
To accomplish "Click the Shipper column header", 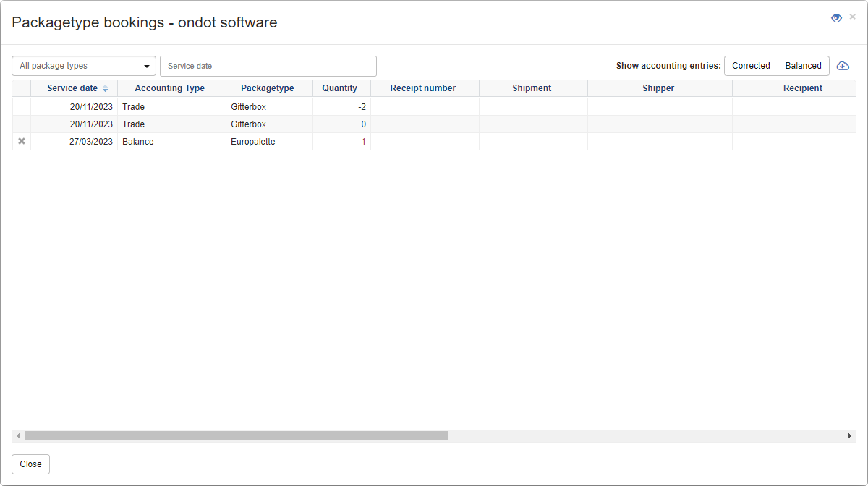I will coord(658,88).
